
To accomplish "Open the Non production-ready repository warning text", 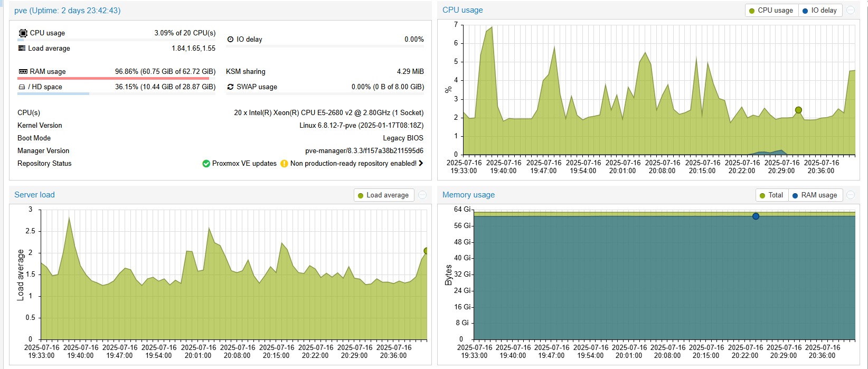I will pos(353,164).
